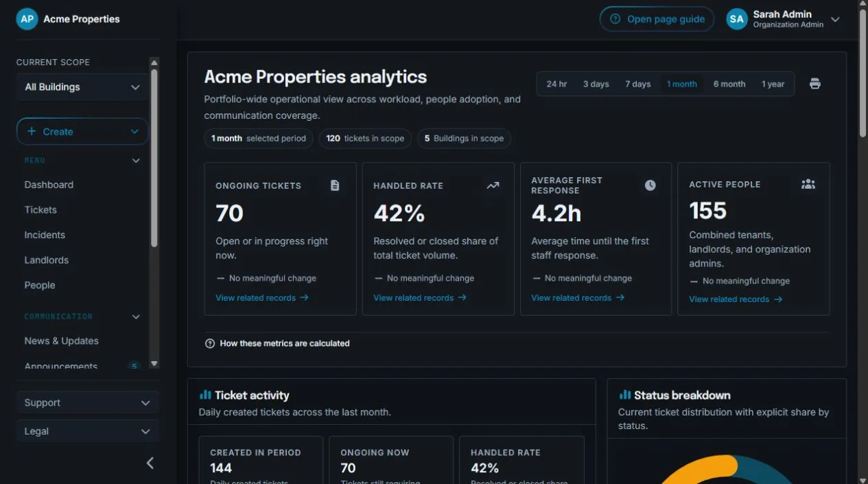
Task: Click the main page vertical scrollbar thumb
Action: coord(863,72)
